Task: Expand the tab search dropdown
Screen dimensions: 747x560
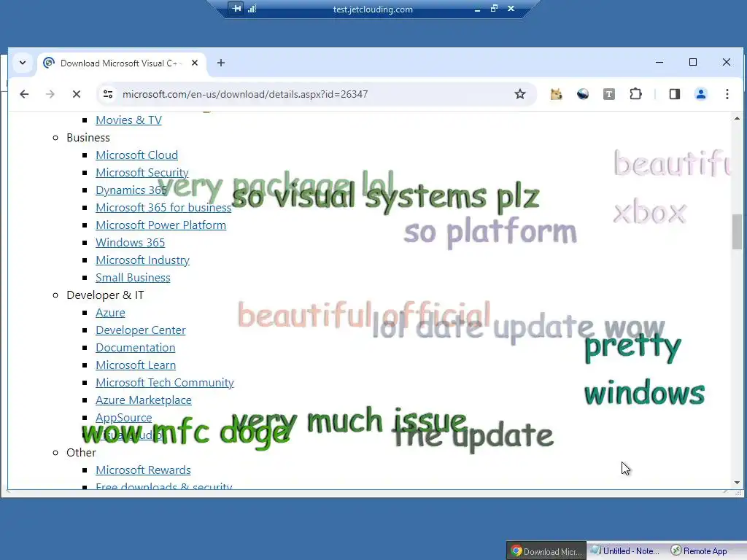Action: [23, 63]
